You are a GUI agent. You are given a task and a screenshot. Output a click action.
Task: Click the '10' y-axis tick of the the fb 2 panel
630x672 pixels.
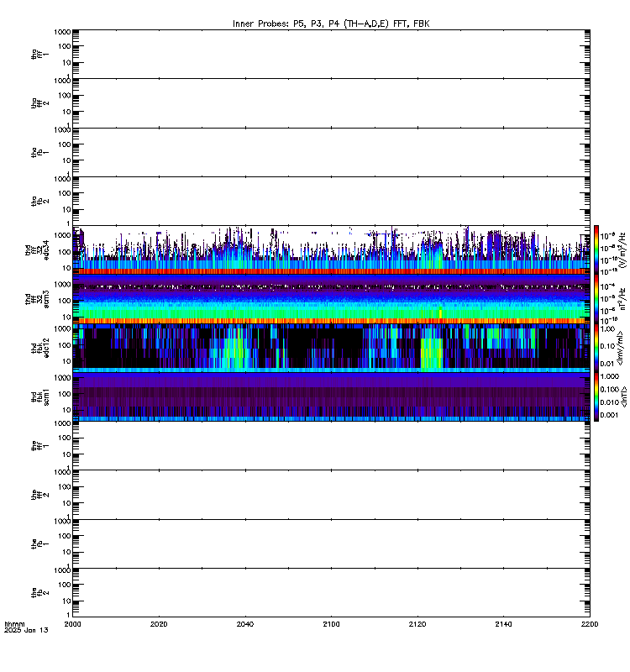pos(66,601)
